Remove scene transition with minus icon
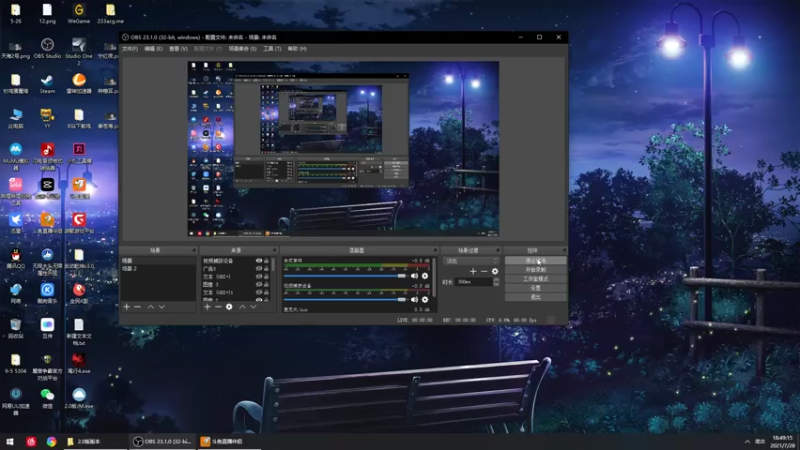 (484, 271)
